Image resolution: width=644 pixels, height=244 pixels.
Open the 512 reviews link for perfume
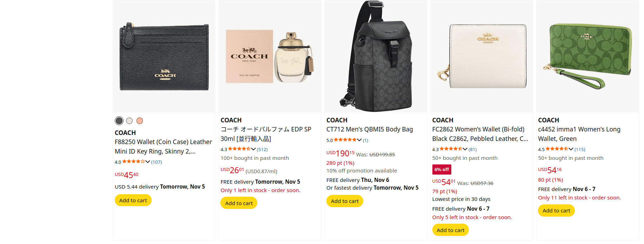[262, 149]
